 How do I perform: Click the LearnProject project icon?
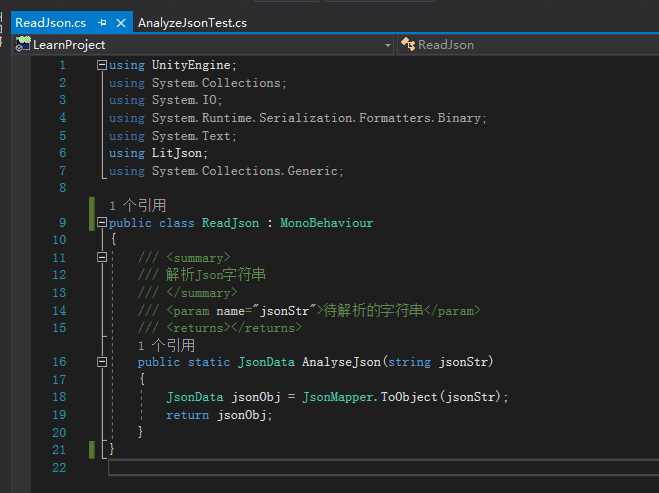(x=23, y=44)
